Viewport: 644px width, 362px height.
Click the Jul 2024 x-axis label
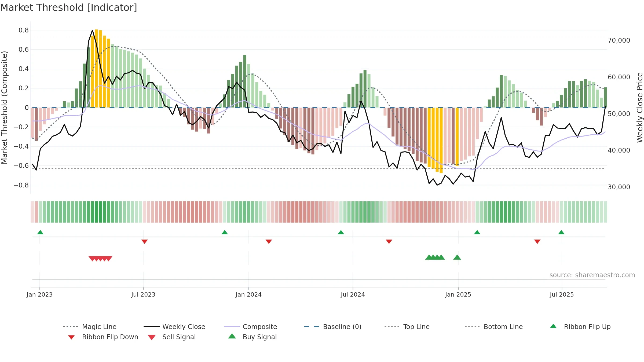(353, 294)
